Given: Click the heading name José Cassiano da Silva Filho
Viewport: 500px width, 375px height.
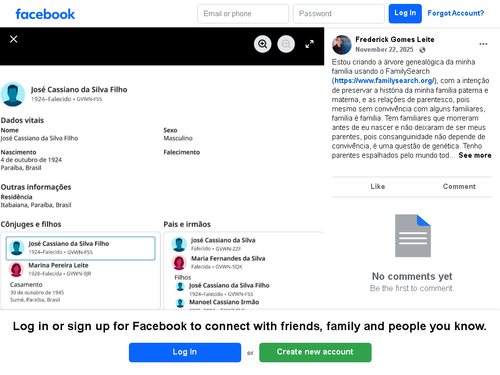Looking at the screenshot, I should pyautogui.click(x=79, y=90).
